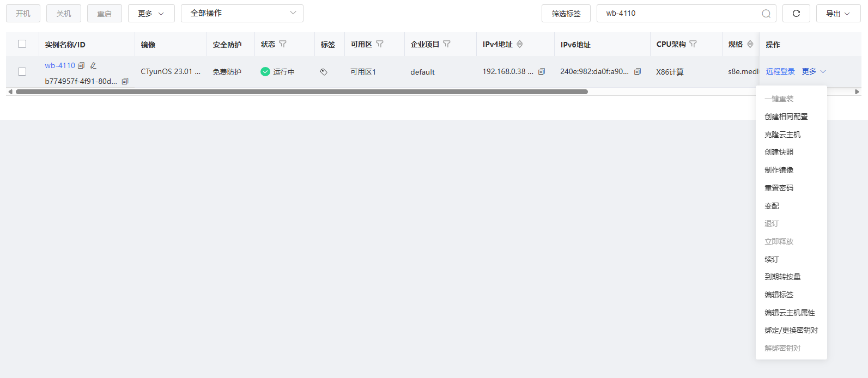
Task: Edit the instance name with the pencil icon
Action: [93, 65]
